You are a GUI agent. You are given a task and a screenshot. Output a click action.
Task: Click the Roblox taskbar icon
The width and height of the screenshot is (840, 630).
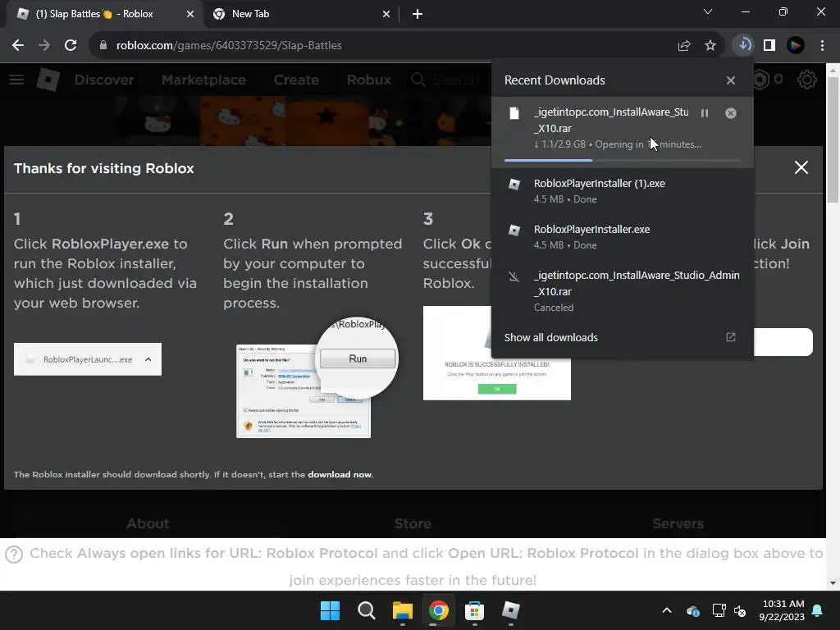point(510,610)
